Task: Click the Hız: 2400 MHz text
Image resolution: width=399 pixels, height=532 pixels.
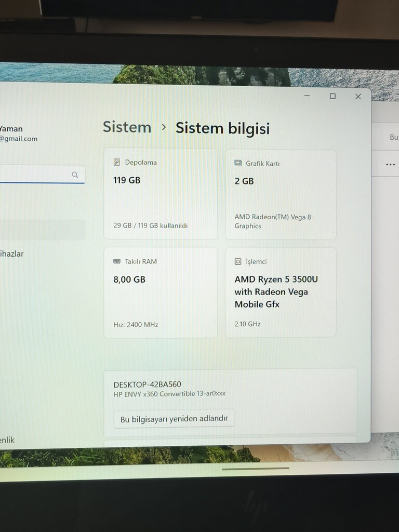Action: point(136,325)
